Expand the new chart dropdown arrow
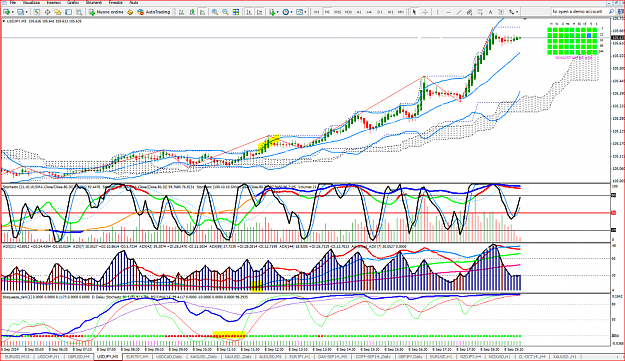Screen dimensions: 625x361 13,12
